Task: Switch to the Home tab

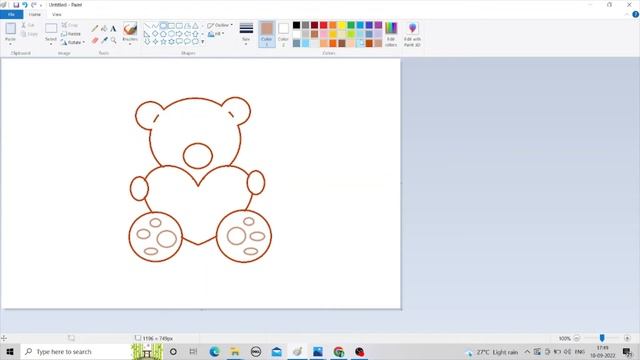Action: click(x=35, y=14)
